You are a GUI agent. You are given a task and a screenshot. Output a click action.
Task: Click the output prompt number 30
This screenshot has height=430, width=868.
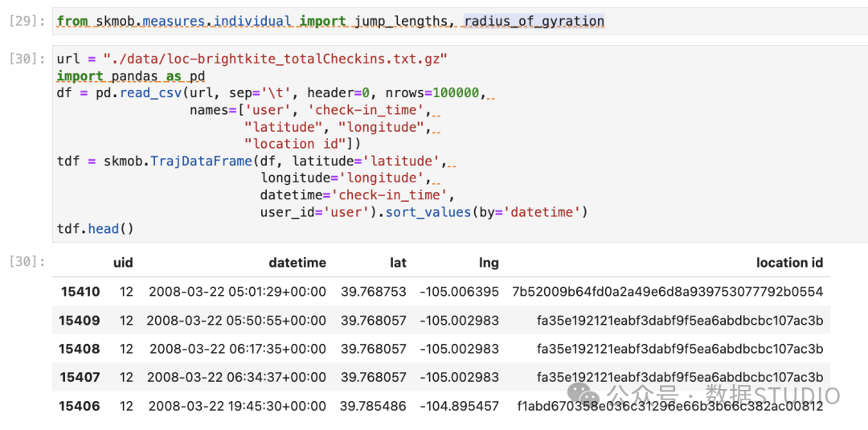click(27, 262)
